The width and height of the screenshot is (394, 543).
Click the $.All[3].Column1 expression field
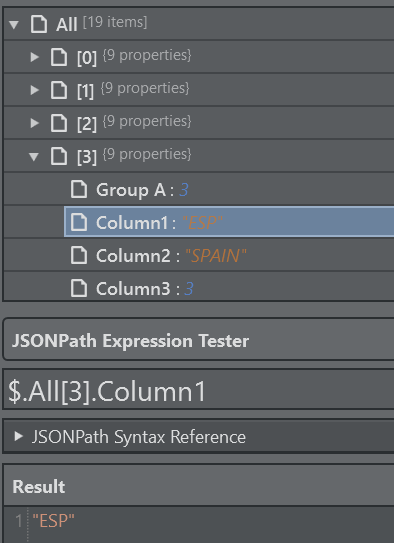[199, 390]
